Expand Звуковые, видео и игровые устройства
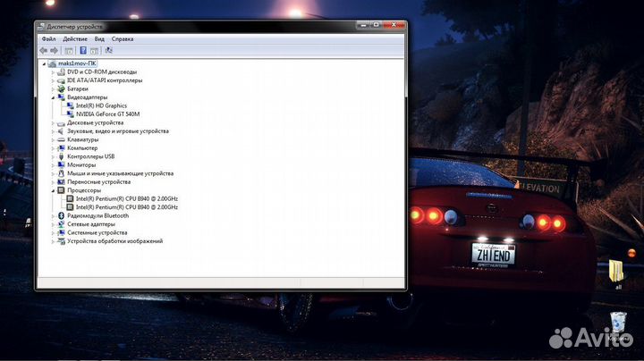This screenshot has width=644, height=361. point(53,131)
